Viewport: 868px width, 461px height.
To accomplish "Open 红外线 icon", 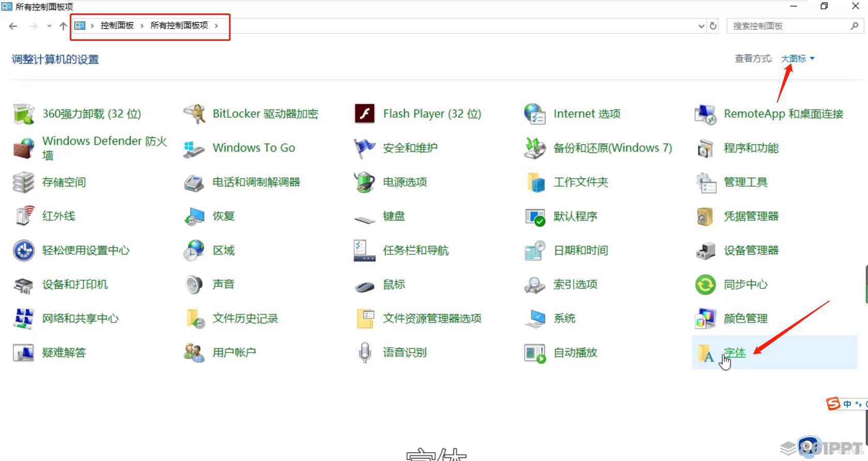I will 24,216.
